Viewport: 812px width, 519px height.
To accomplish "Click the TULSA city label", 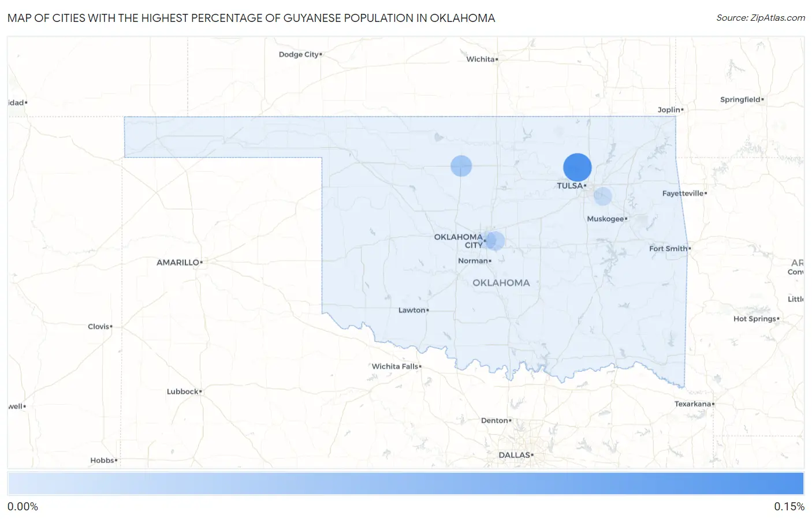I will click(x=570, y=186).
